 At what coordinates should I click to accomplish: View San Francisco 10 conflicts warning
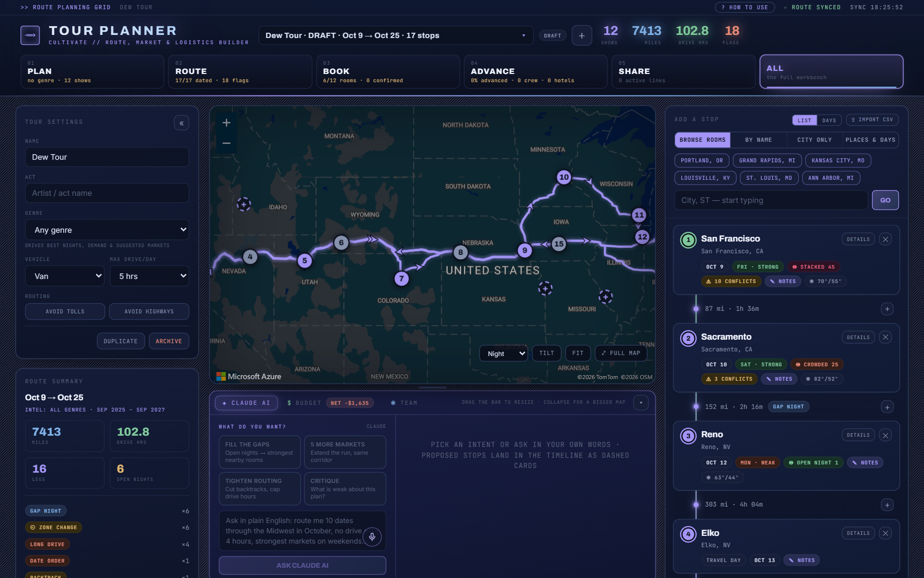click(x=731, y=281)
